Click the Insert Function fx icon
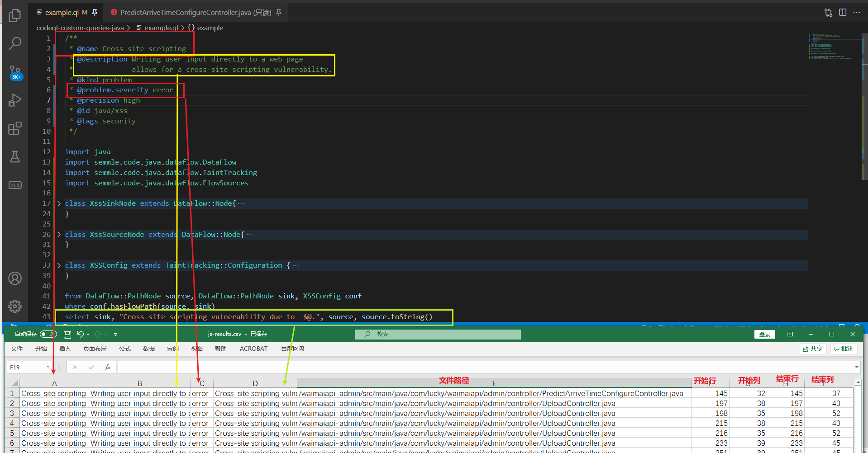The image size is (868, 453). pyautogui.click(x=108, y=367)
